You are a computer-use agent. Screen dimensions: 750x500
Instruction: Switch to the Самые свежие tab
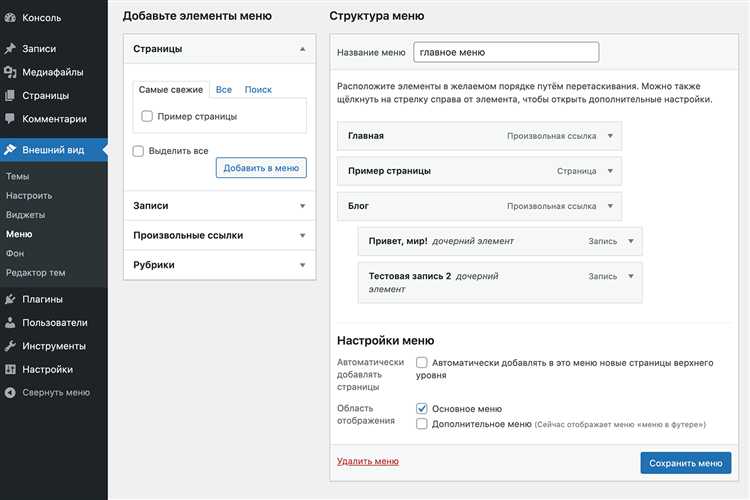point(171,89)
